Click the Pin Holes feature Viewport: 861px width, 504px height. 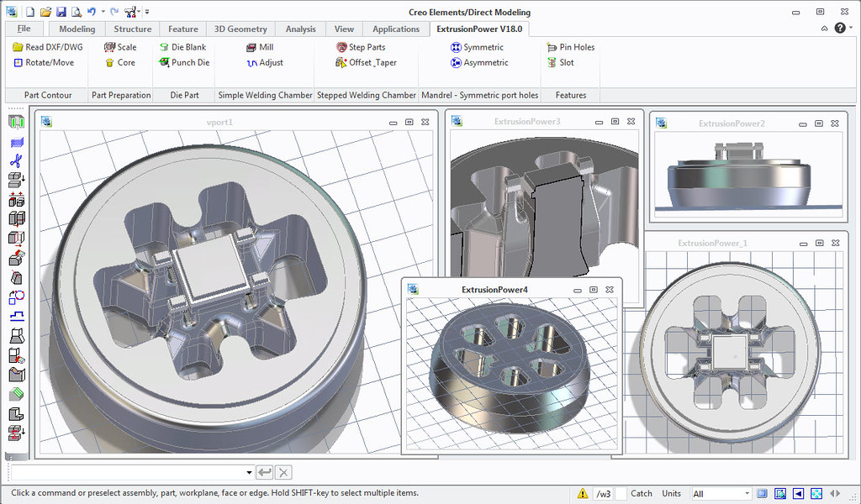571,47
